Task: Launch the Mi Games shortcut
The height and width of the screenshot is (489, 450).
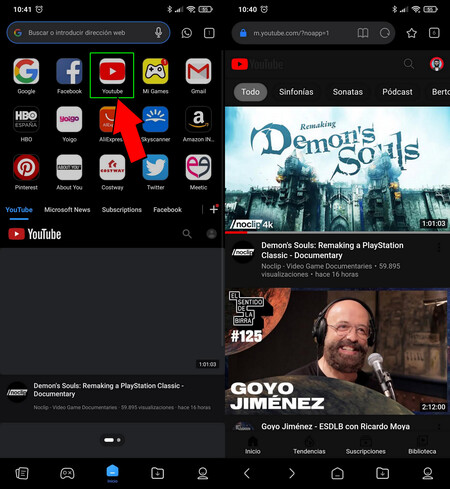Action: tap(155, 71)
